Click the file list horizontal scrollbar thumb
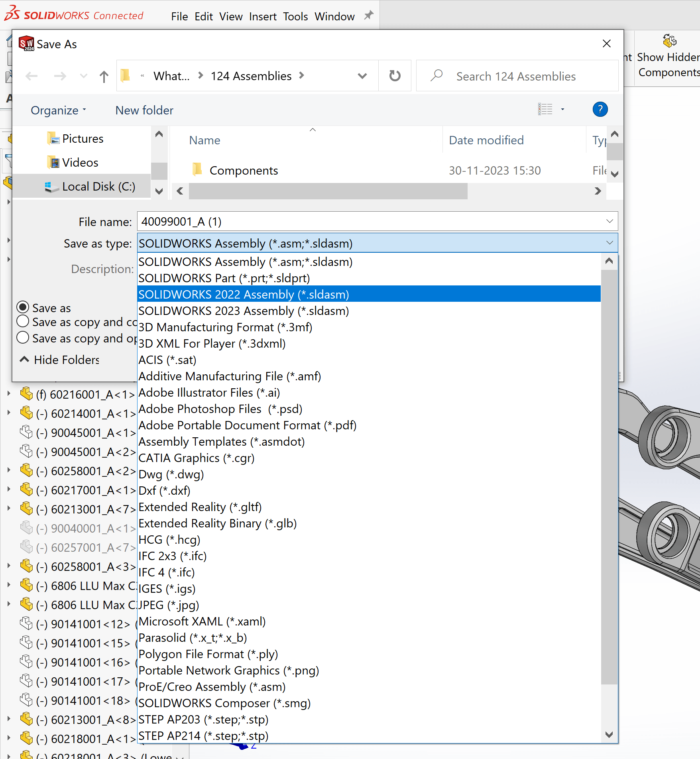 point(328,191)
